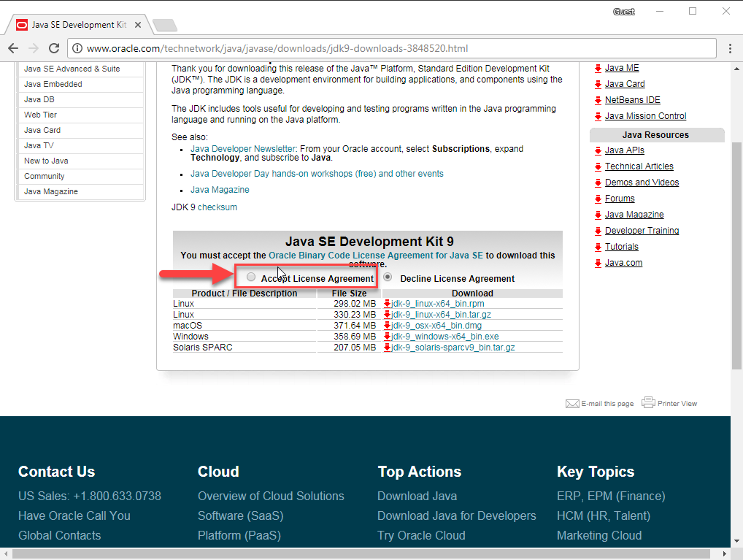The height and width of the screenshot is (560, 743).
Task: Open the Chrome three-dot menu
Action: coord(730,48)
